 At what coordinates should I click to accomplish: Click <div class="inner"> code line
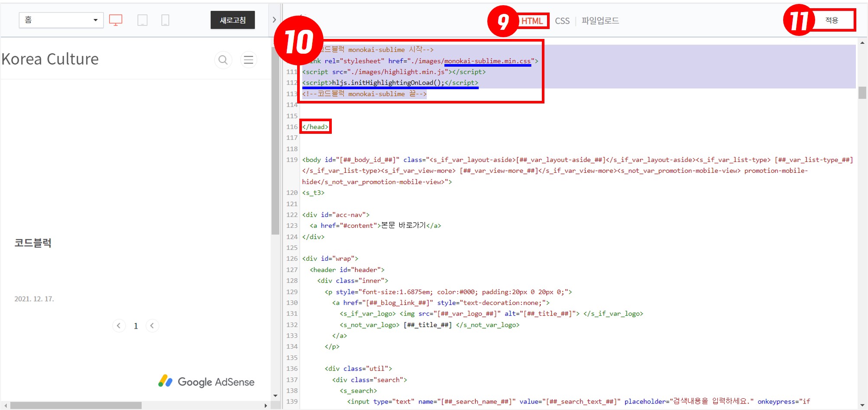click(x=353, y=281)
